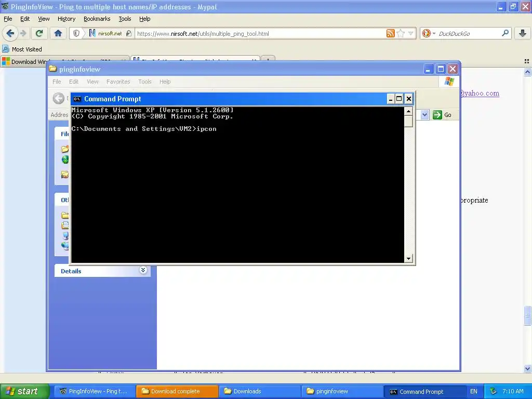
Task: Open list all tabs button
Action: tap(526, 61)
